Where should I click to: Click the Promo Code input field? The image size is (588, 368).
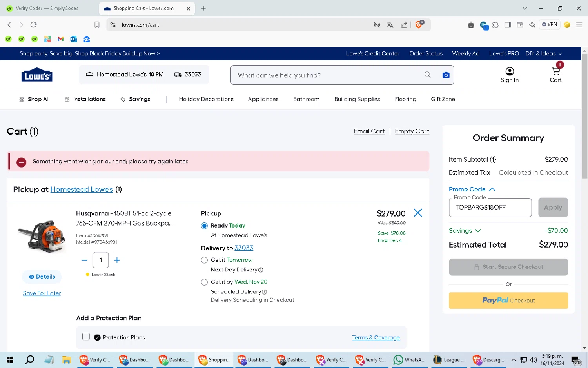[x=490, y=208]
